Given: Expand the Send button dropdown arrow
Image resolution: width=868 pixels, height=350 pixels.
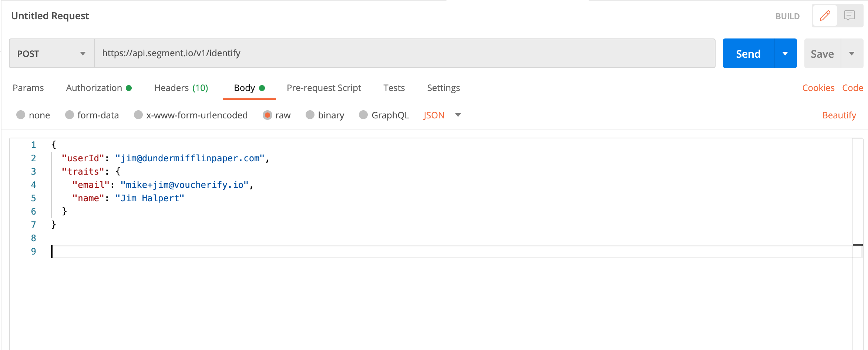Looking at the screenshot, I should [x=785, y=53].
